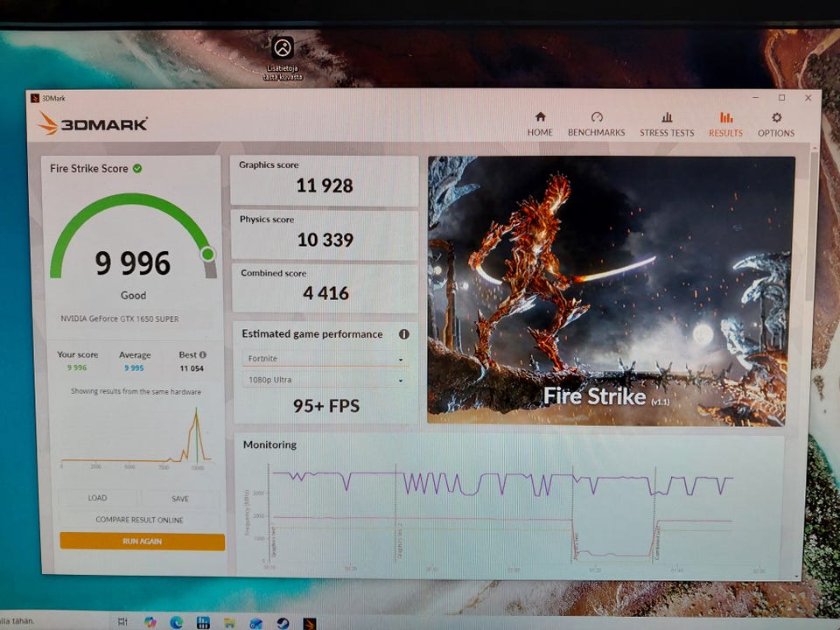Image resolution: width=840 pixels, height=630 pixels.
Task: Click the Outlook-style mail icon on taskbar
Action: click(256, 623)
